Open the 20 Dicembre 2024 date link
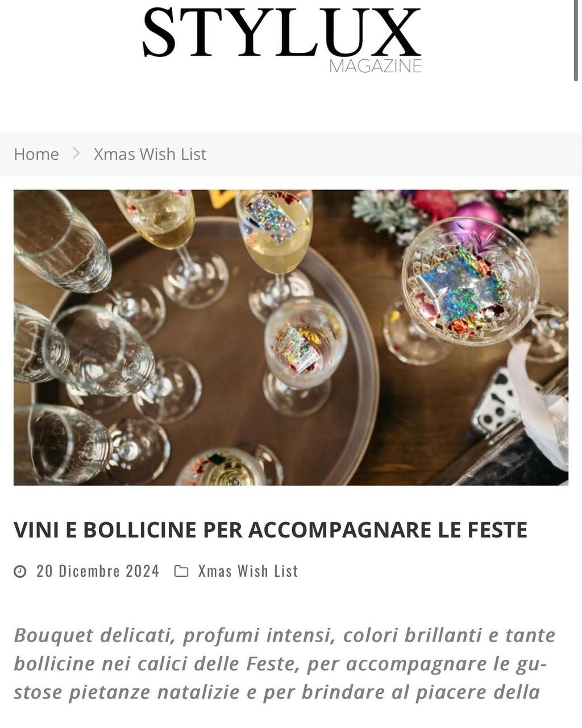 (x=98, y=571)
